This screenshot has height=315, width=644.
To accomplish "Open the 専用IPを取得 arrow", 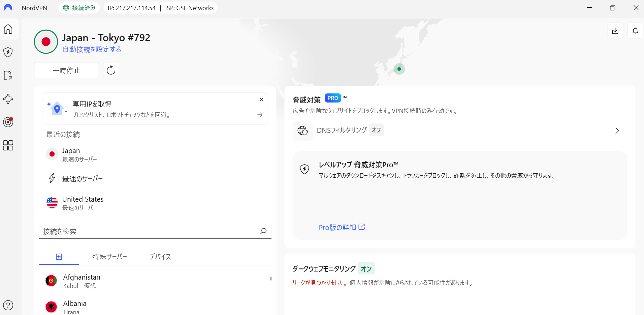I will point(260,115).
